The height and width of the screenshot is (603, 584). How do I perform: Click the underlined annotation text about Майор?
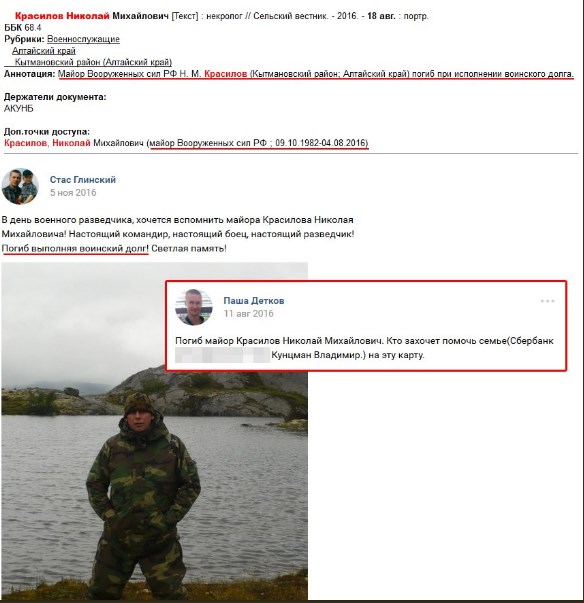(315, 74)
